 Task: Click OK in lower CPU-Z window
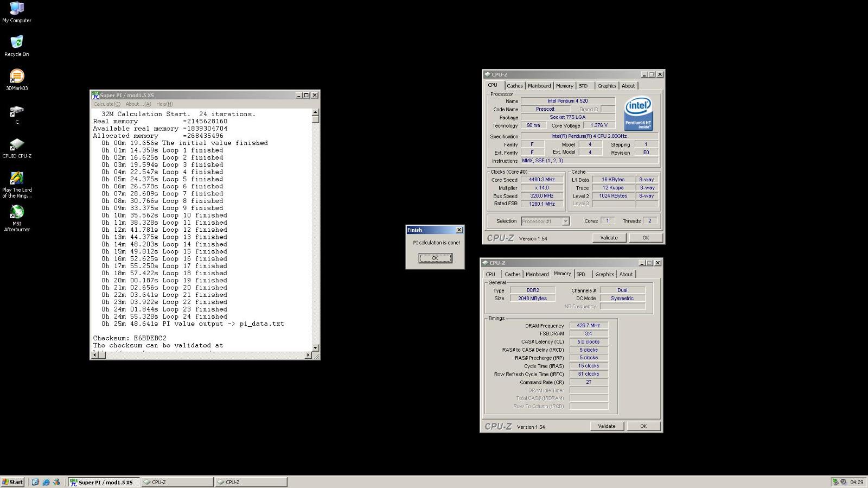pyautogui.click(x=643, y=426)
